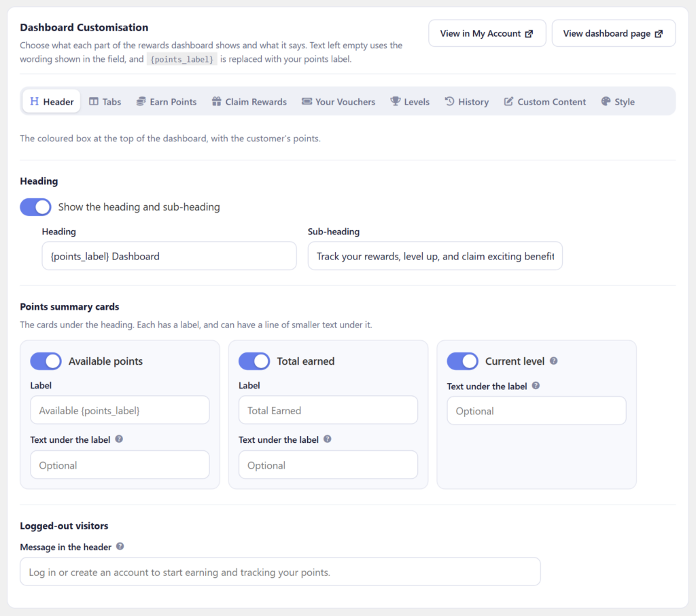The height and width of the screenshot is (616, 696).
Task: Click Available points optional text field
Action: (x=120, y=465)
